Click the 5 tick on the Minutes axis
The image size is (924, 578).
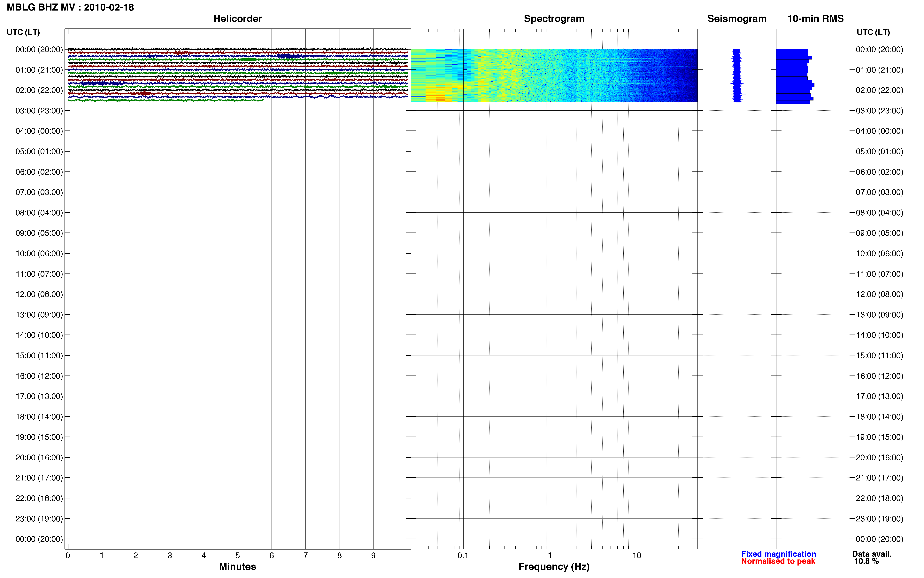click(238, 555)
